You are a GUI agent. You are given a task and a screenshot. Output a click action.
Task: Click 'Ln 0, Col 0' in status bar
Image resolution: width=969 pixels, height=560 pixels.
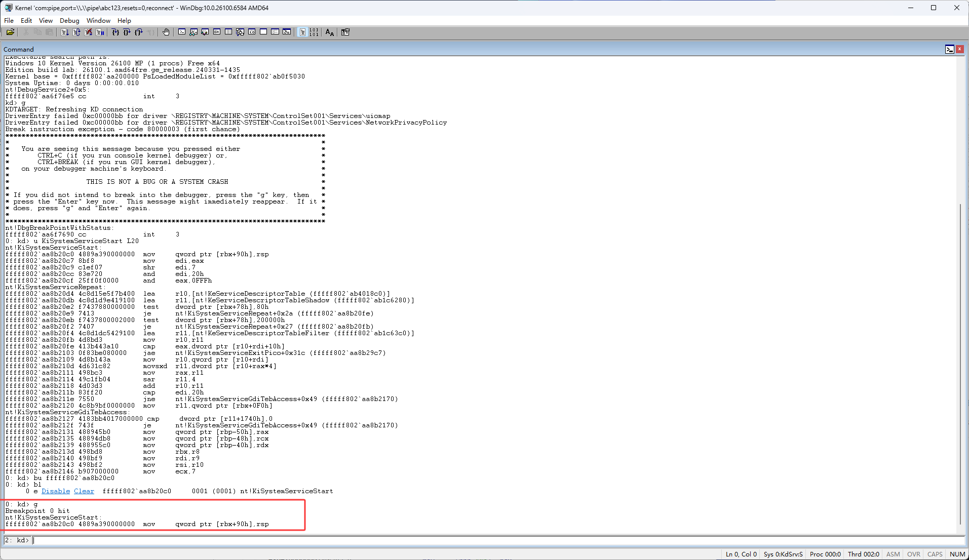[741, 554]
